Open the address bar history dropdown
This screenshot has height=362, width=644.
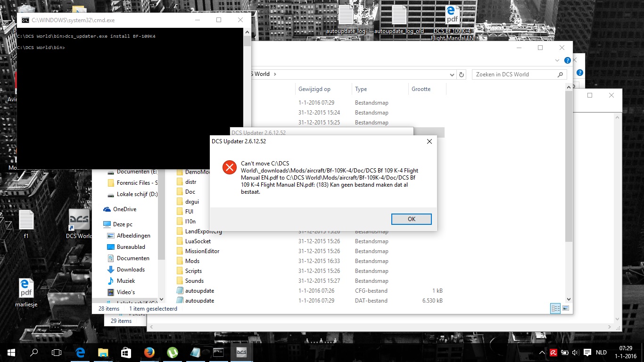(452, 74)
